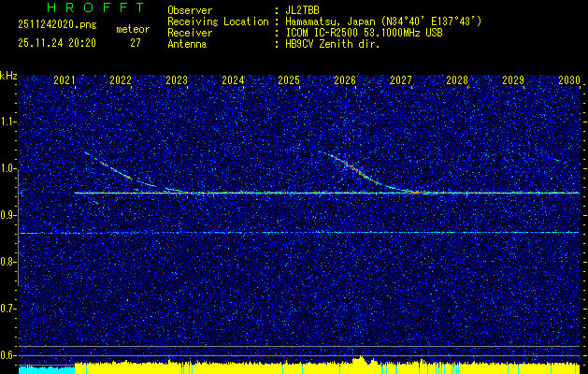Click the 0.7 kHz axis label

[8, 309]
